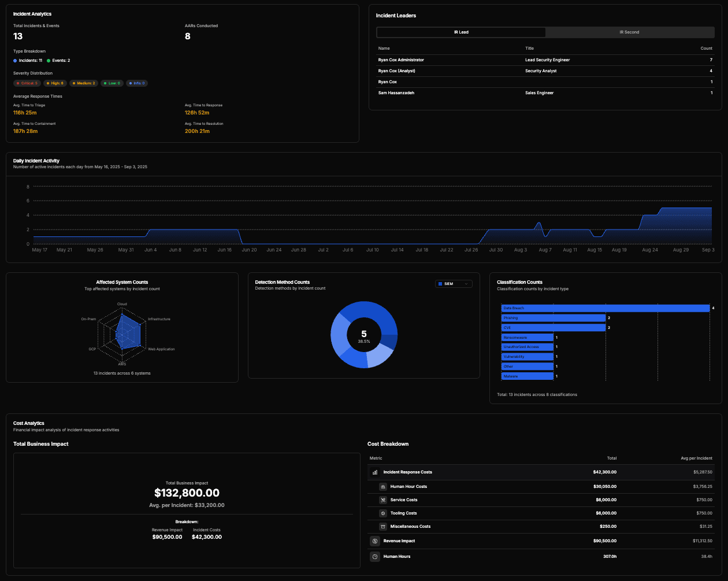
Task: Click the clock icon beside Human Hours
Action: pos(374,556)
